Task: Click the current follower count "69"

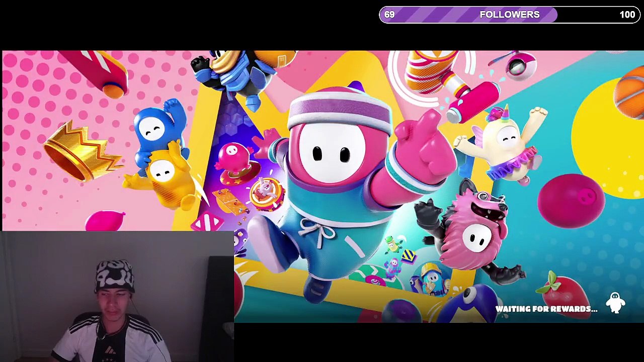Action: click(389, 15)
